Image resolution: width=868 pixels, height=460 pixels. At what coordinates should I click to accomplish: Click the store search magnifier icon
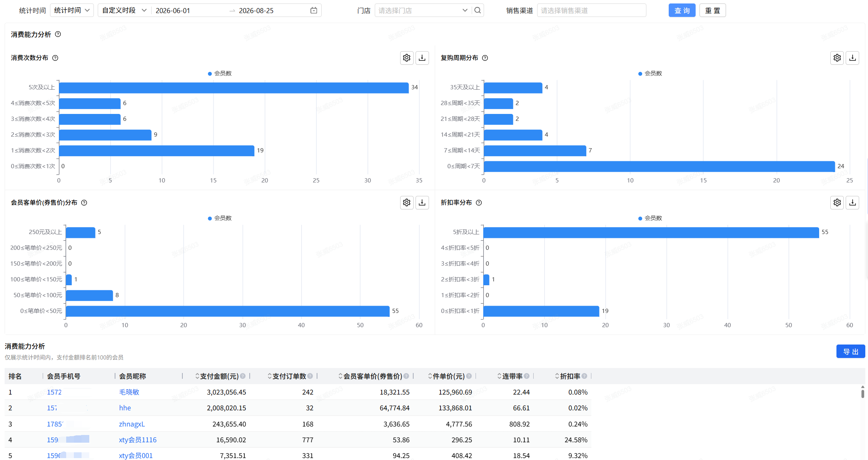pos(478,10)
